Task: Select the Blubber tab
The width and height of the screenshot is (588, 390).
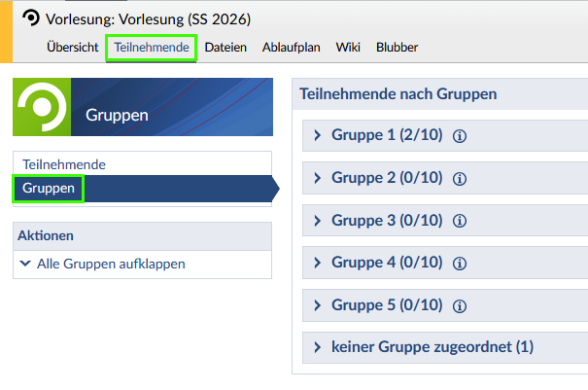Action: [x=397, y=47]
